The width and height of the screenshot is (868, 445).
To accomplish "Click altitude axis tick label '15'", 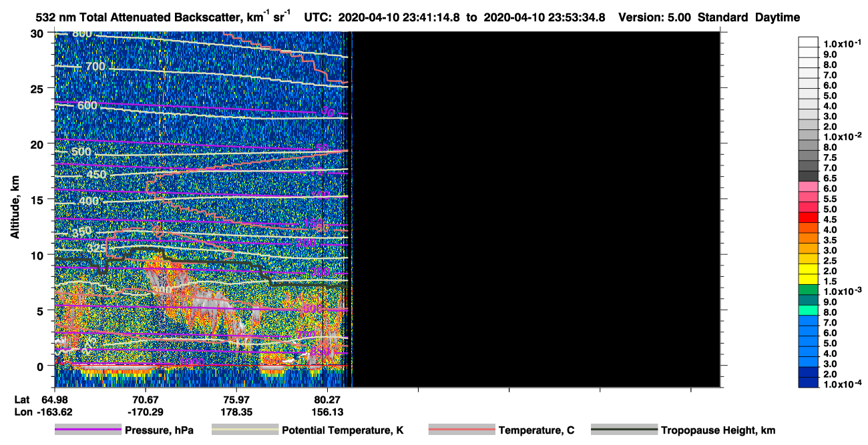I will pos(37,199).
